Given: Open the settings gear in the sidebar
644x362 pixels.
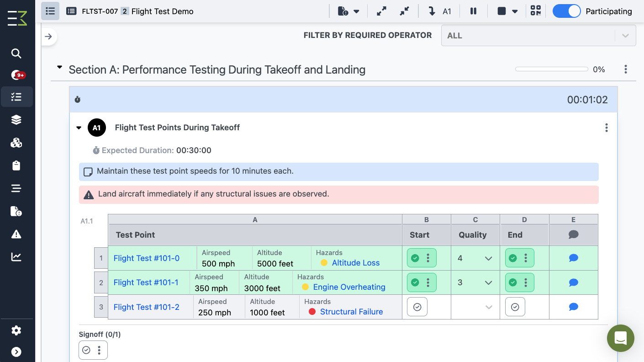Looking at the screenshot, I should (16, 330).
